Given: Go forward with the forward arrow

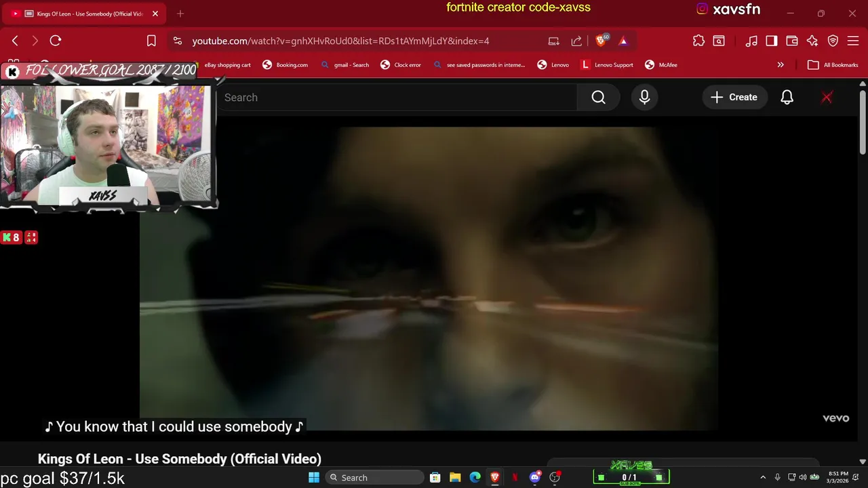Looking at the screenshot, I should [35, 41].
